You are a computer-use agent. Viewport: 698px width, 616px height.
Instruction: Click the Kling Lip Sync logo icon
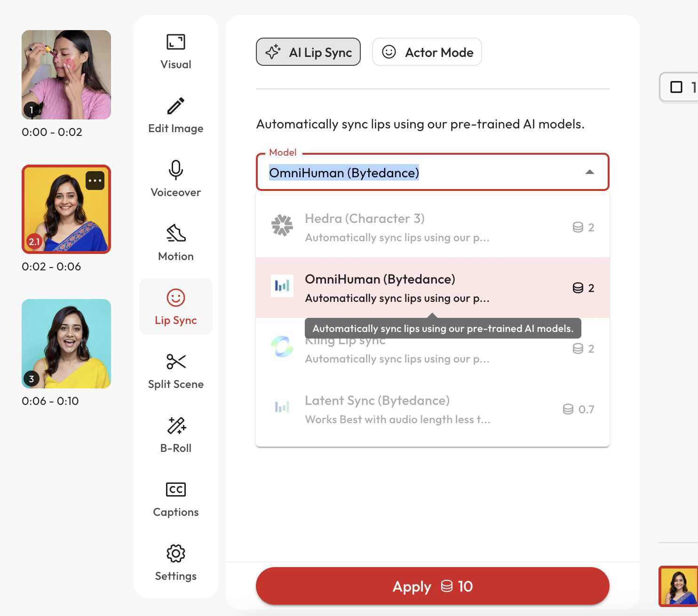tap(282, 347)
